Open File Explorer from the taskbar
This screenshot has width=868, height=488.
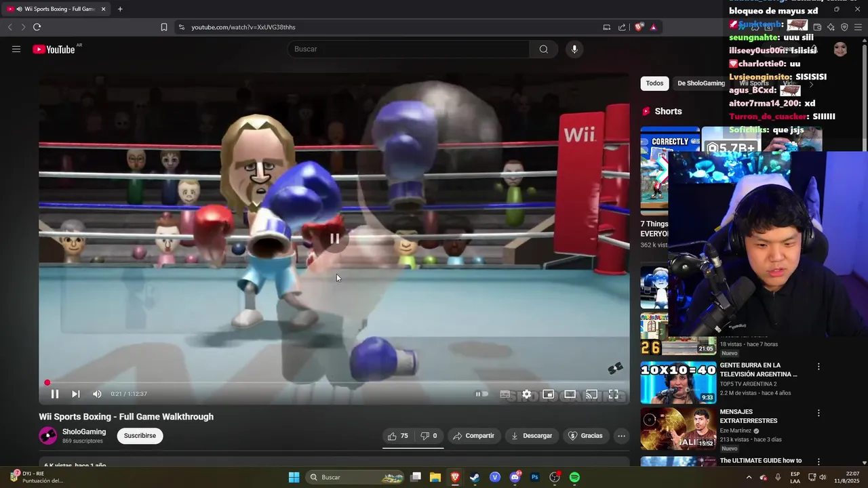tap(435, 477)
